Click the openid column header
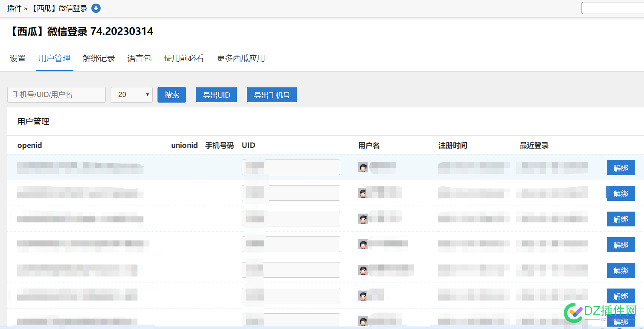Image resolution: width=644 pixels, height=329 pixels. 30,145
